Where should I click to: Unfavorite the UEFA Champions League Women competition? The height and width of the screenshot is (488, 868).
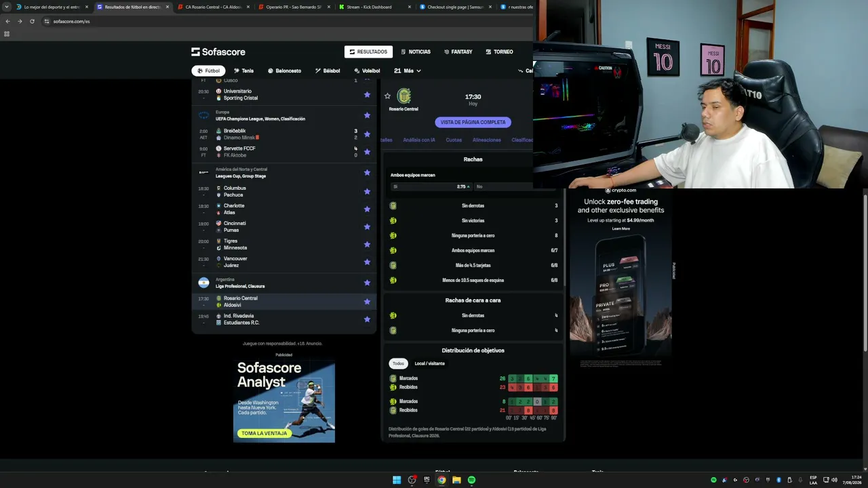367,115
